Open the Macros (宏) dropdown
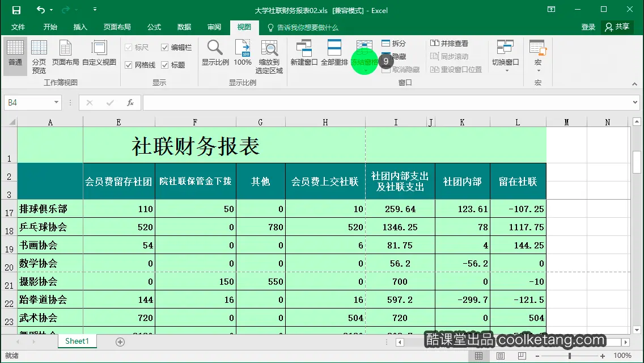644x363 pixels. point(537,56)
